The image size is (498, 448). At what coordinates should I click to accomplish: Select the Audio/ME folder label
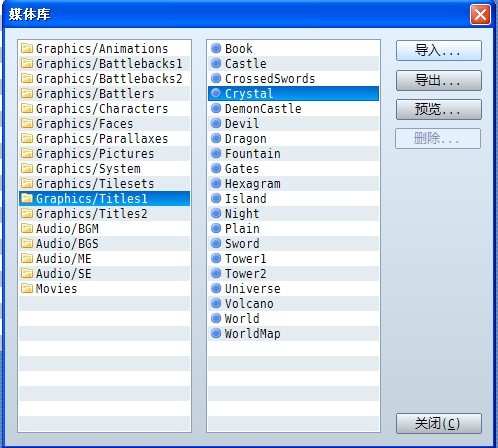(x=64, y=259)
